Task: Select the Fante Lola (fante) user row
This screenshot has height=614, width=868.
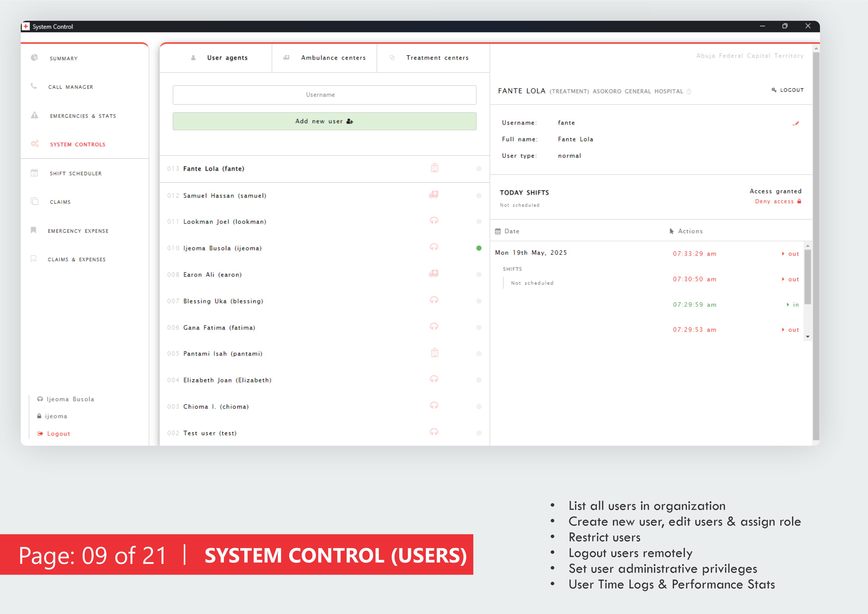Action: (324, 169)
